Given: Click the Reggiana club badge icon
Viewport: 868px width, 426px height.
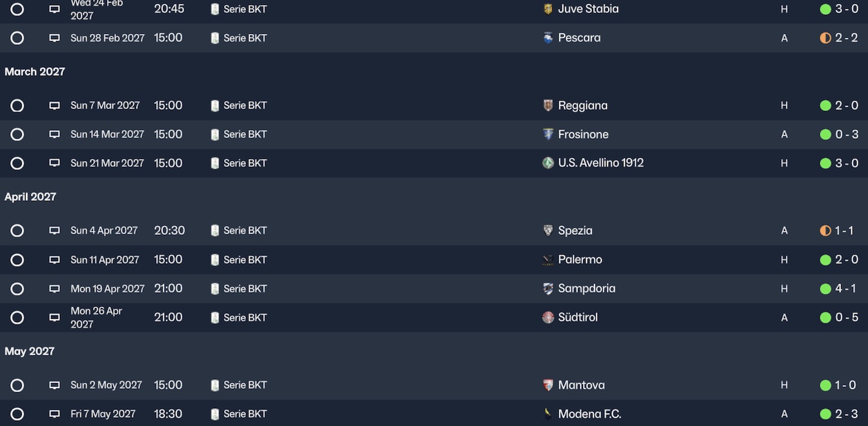Looking at the screenshot, I should [x=548, y=105].
